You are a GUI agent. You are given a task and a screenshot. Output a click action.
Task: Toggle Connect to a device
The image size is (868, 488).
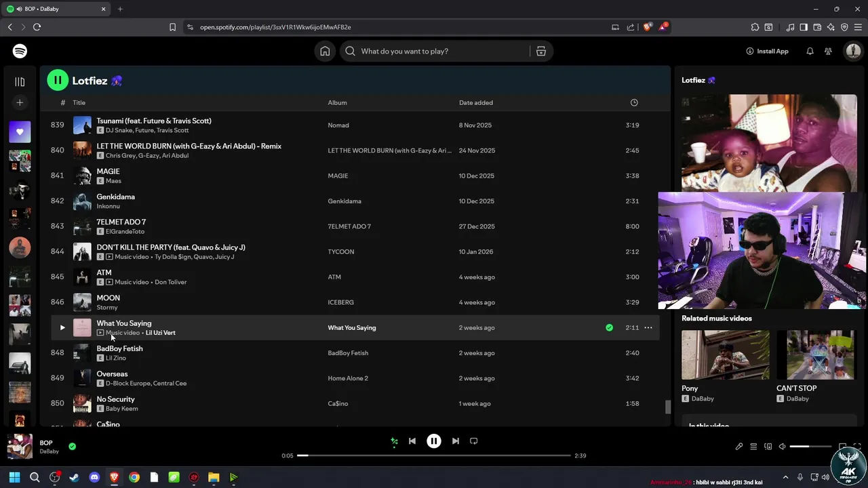coord(768,447)
